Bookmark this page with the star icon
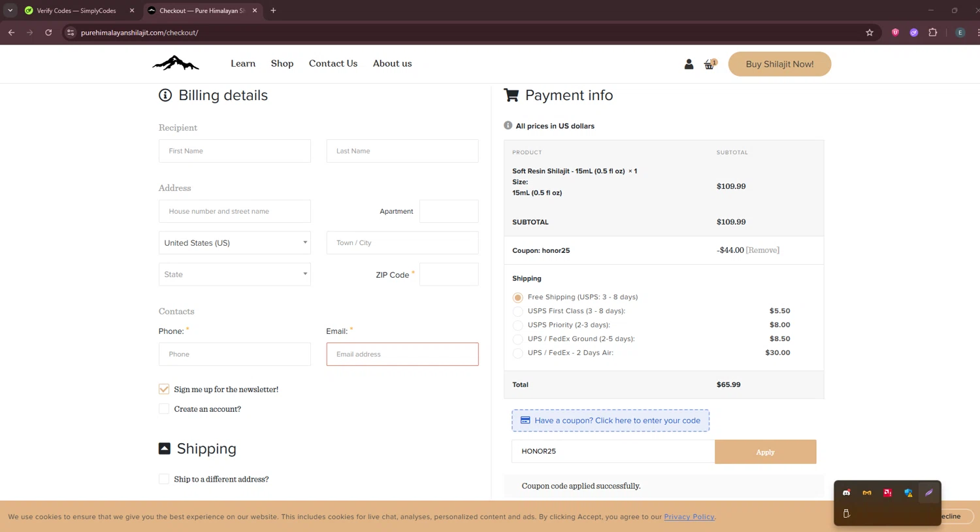This screenshot has height=532, width=980. click(869, 33)
